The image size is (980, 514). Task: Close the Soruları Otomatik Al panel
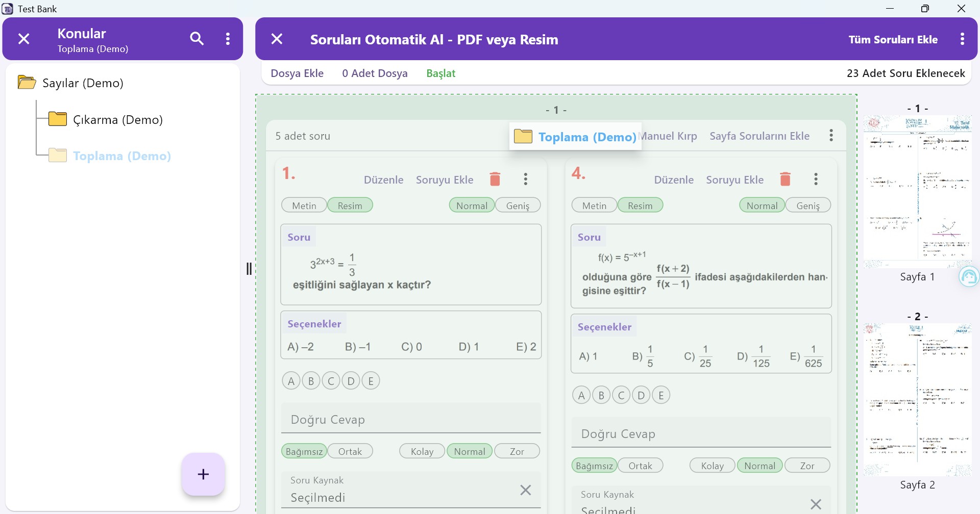click(x=277, y=39)
